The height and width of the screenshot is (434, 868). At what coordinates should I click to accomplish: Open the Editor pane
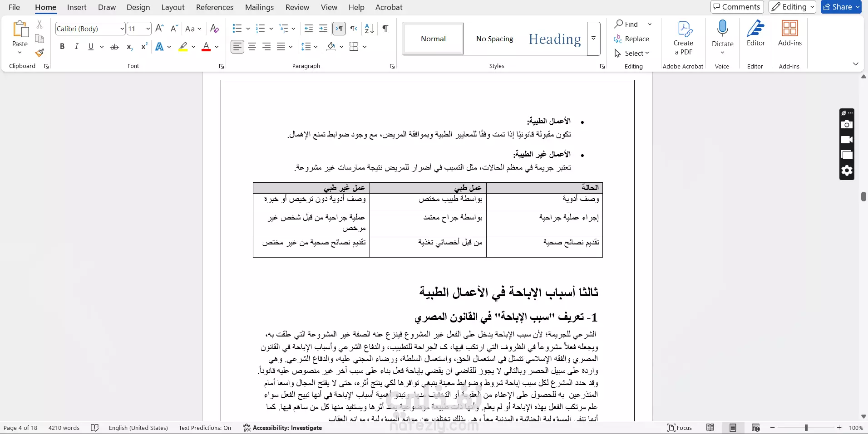(x=756, y=33)
